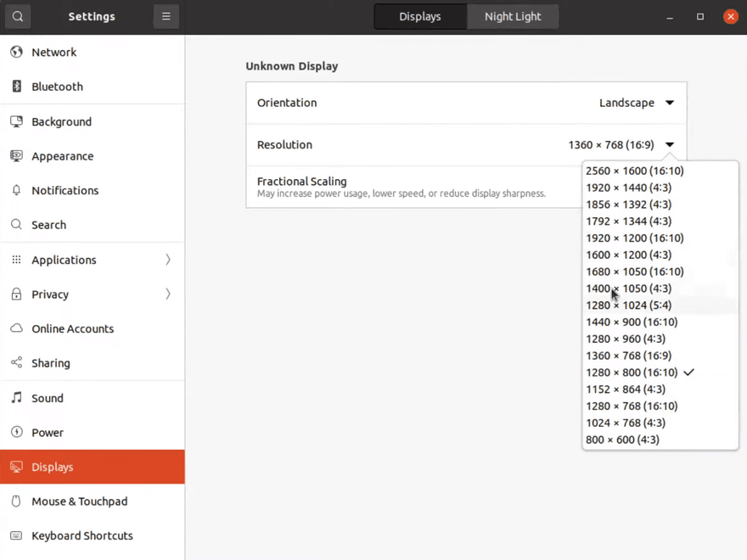747x560 pixels.
Task: Click the Network globe icon in sidebar
Action: pyautogui.click(x=16, y=53)
